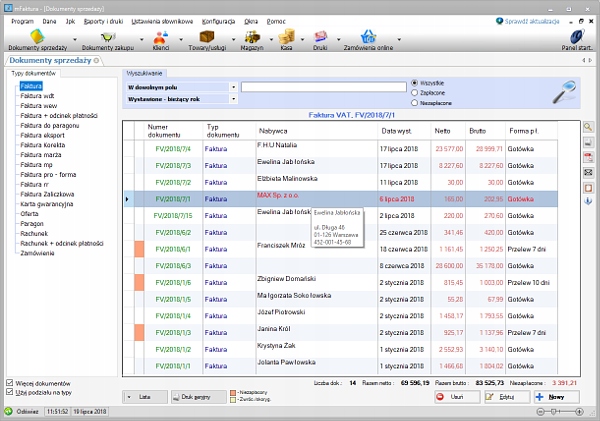This screenshot has width=600, height=421.
Task: Click the search text input field
Action: point(322,87)
